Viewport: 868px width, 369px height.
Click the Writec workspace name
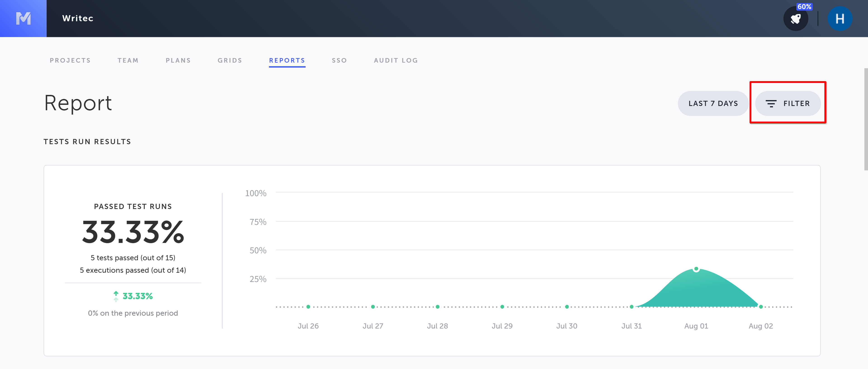(x=78, y=19)
